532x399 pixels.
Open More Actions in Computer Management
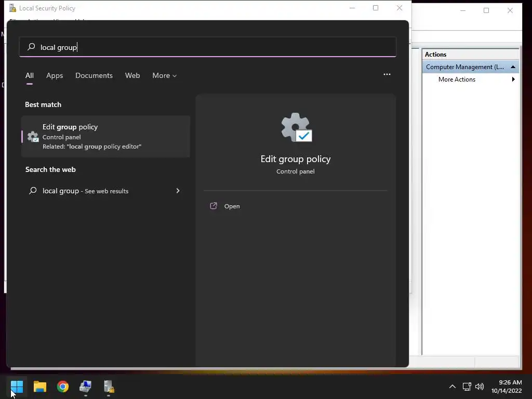point(457,79)
